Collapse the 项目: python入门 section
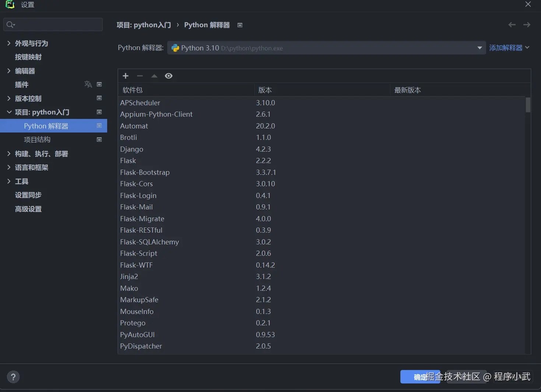This screenshot has width=541, height=392. [x=9, y=112]
